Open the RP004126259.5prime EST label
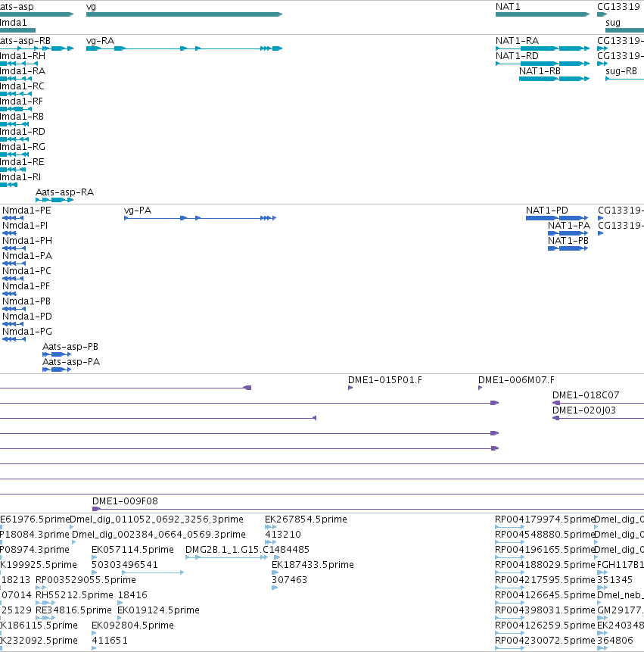 (x=545, y=625)
